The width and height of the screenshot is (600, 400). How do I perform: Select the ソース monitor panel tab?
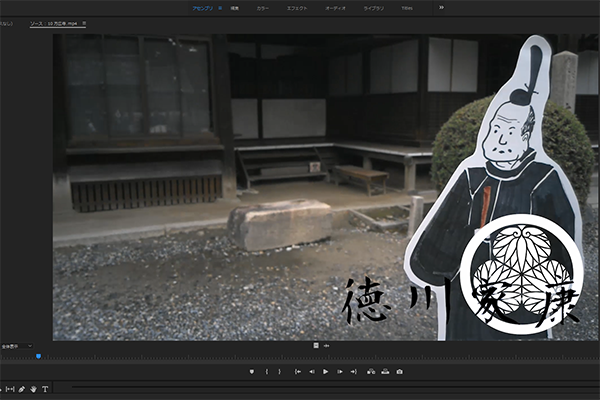[x=54, y=23]
